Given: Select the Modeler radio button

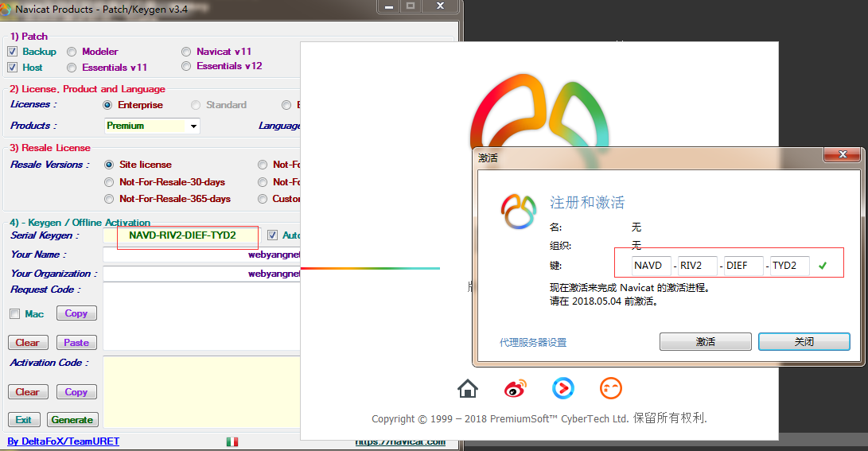Looking at the screenshot, I should pos(72,52).
